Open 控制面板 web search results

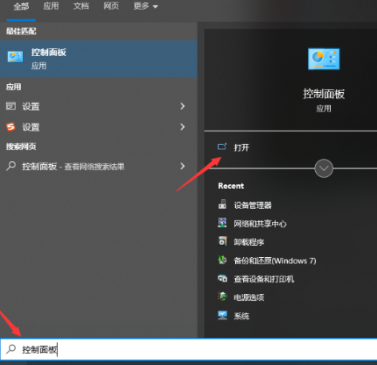click(x=99, y=166)
